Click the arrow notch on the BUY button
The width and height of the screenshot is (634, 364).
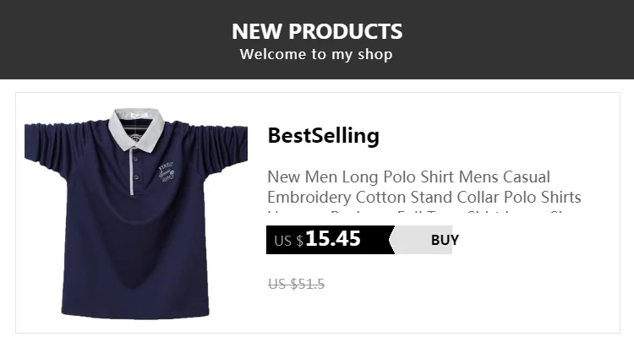coord(394,240)
